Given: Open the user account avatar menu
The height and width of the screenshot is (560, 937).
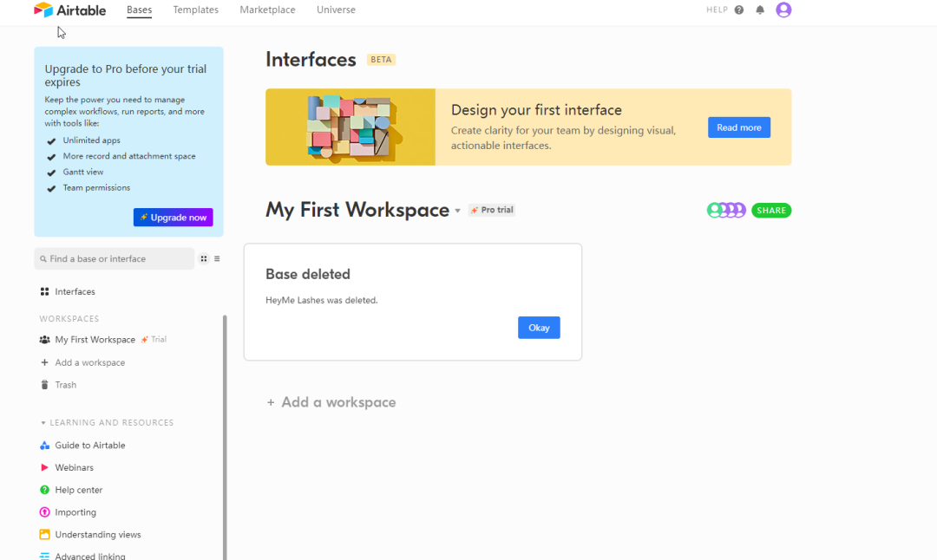Looking at the screenshot, I should pos(783,10).
